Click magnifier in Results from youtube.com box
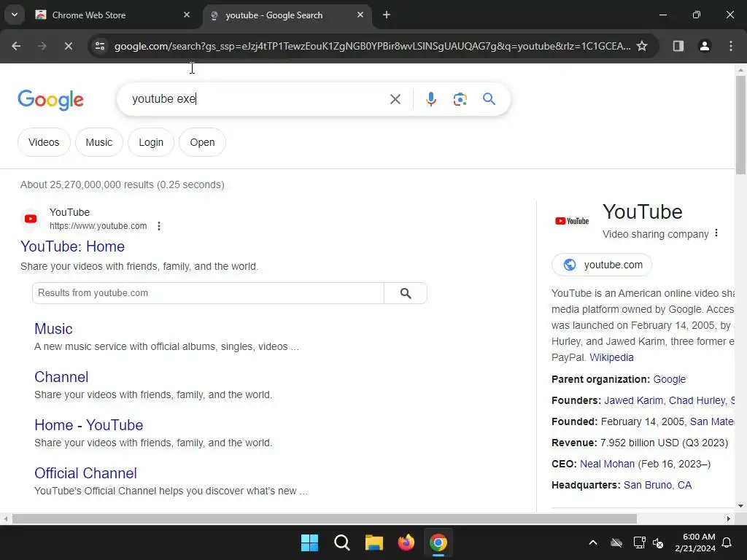747x560 pixels. tap(406, 293)
